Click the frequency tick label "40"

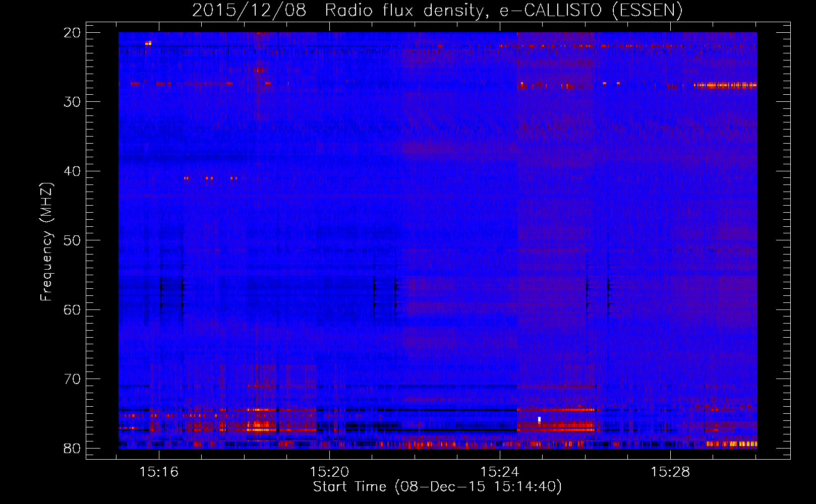(x=73, y=171)
